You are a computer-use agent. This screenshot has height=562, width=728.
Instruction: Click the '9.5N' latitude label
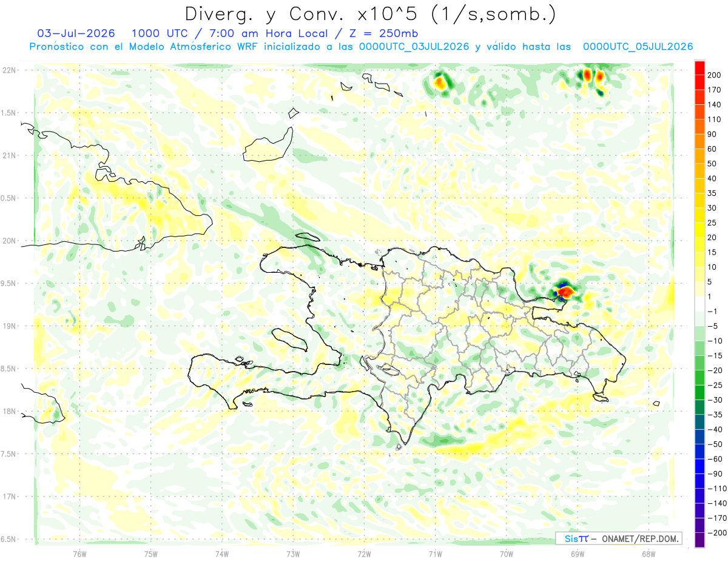9,283
